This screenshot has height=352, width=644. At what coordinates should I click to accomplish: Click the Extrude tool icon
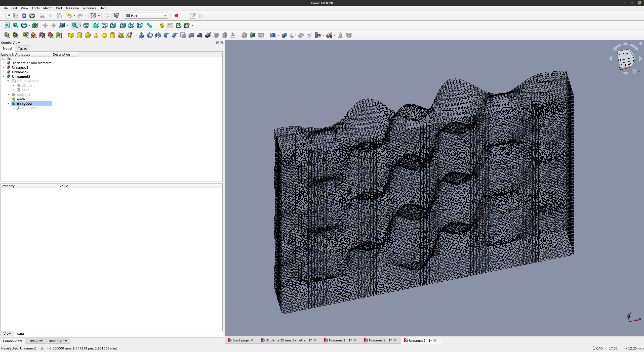click(x=142, y=35)
